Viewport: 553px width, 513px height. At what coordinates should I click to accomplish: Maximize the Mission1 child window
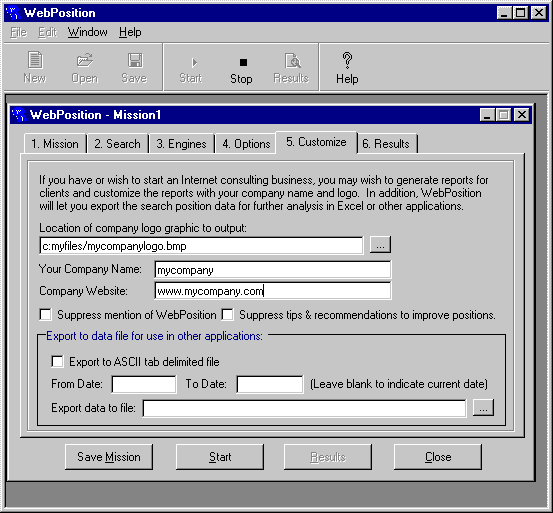click(503, 115)
